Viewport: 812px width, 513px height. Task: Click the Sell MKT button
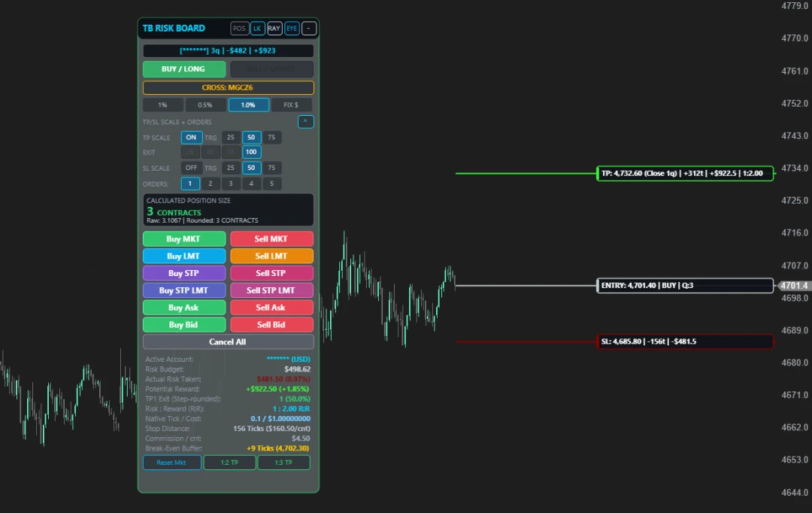271,239
